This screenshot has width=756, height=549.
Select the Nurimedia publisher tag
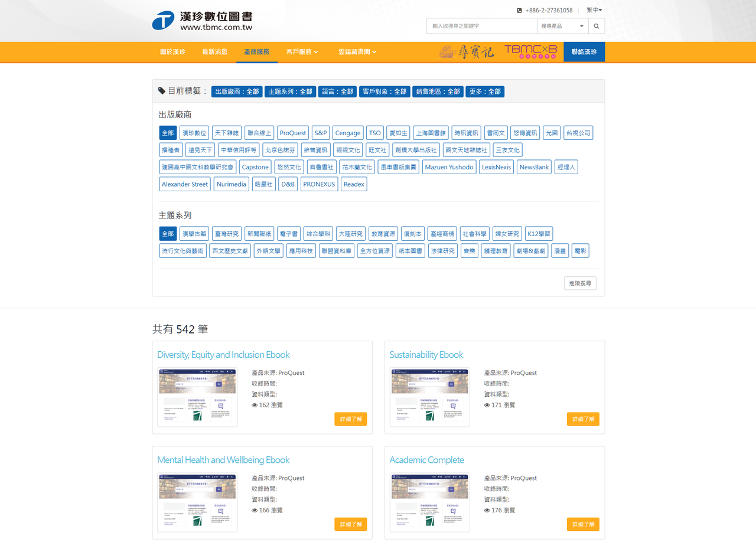click(x=232, y=184)
